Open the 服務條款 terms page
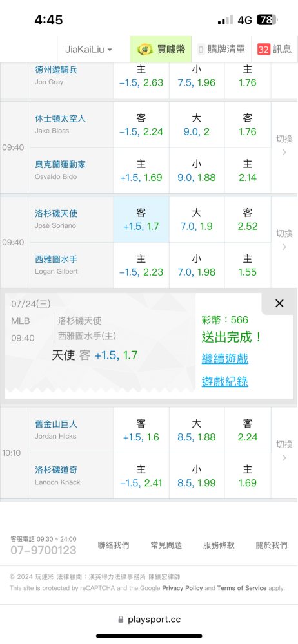The height and width of the screenshot is (644, 298). (x=219, y=545)
